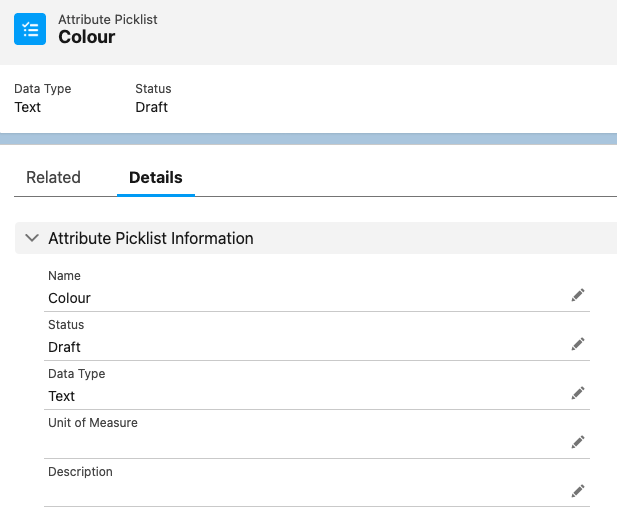Edit the Description field using pencil icon

tap(577, 491)
